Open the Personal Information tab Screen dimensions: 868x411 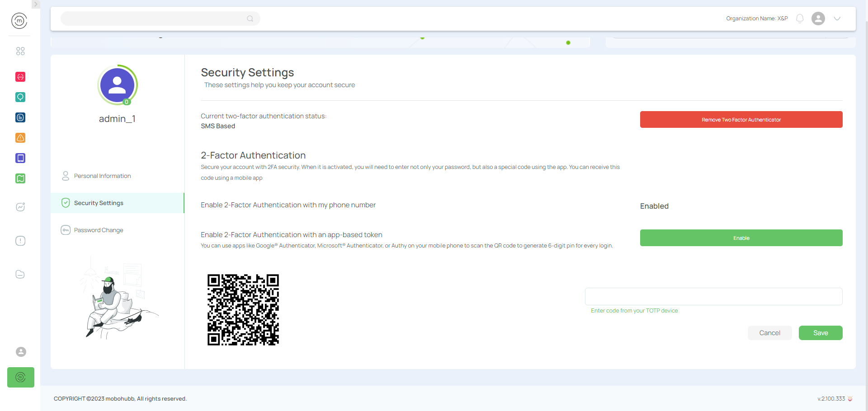click(118, 176)
